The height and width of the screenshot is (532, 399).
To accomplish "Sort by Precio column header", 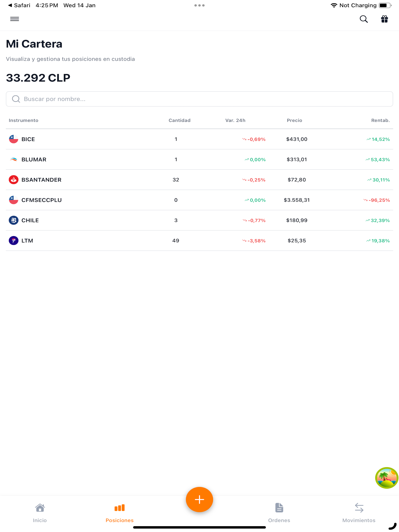I will pos(294,120).
